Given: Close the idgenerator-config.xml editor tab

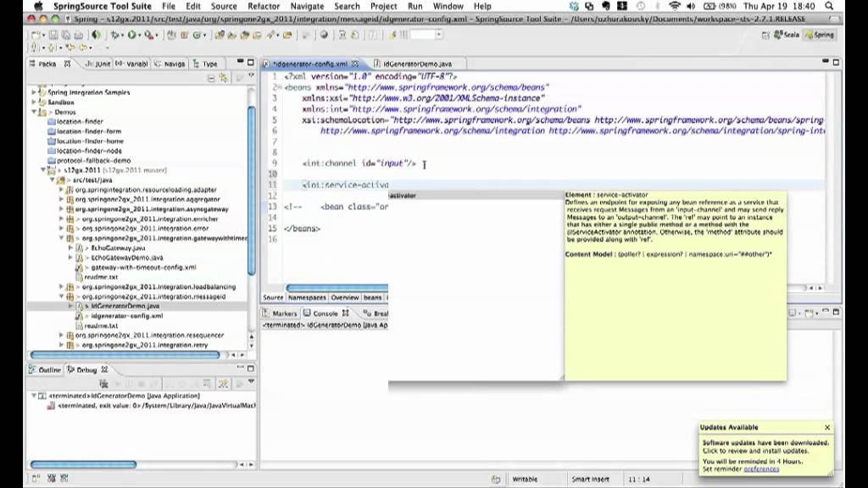Looking at the screenshot, I should click(x=355, y=64).
